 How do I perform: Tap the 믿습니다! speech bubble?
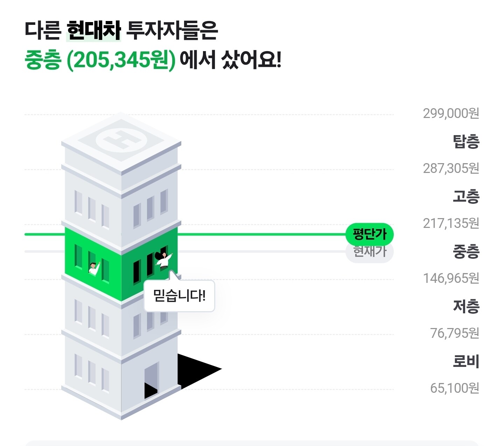[x=179, y=296]
